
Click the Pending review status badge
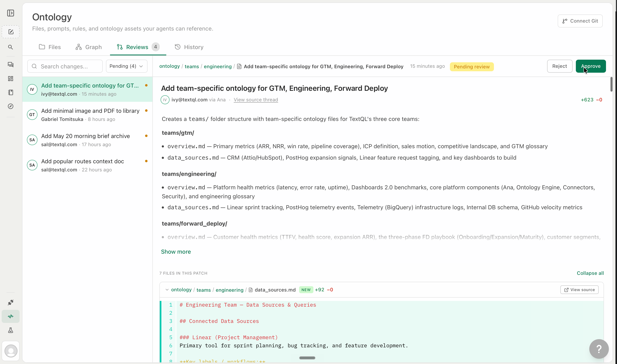click(x=472, y=67)
